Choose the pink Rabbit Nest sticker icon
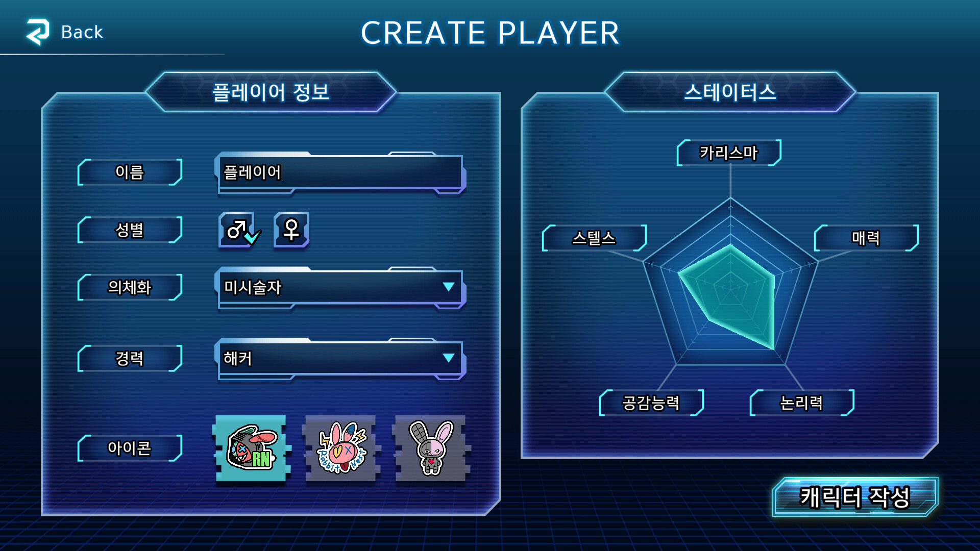This screenshot has height=551, width=980. (341, 448)
